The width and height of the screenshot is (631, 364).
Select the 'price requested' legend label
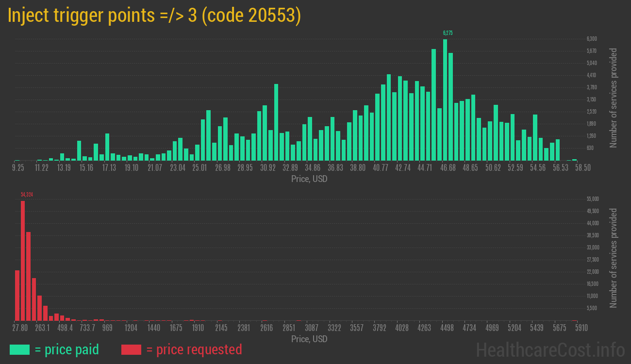194,349
